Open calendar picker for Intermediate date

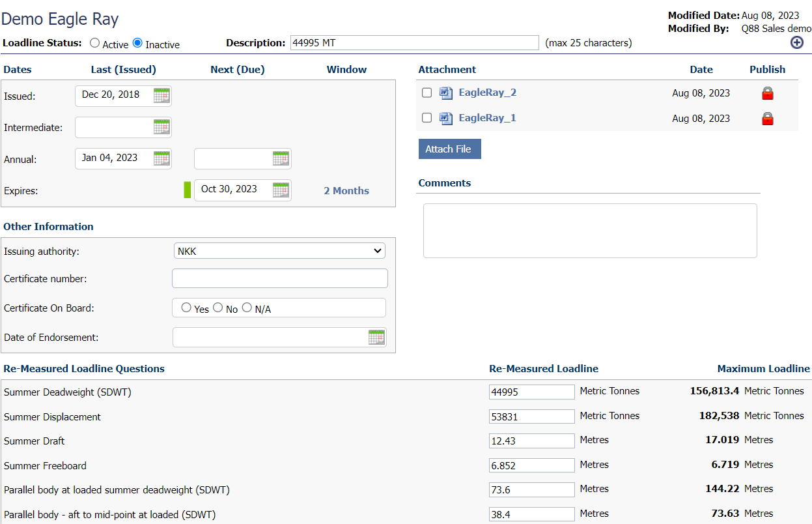[x=161, y=127]
